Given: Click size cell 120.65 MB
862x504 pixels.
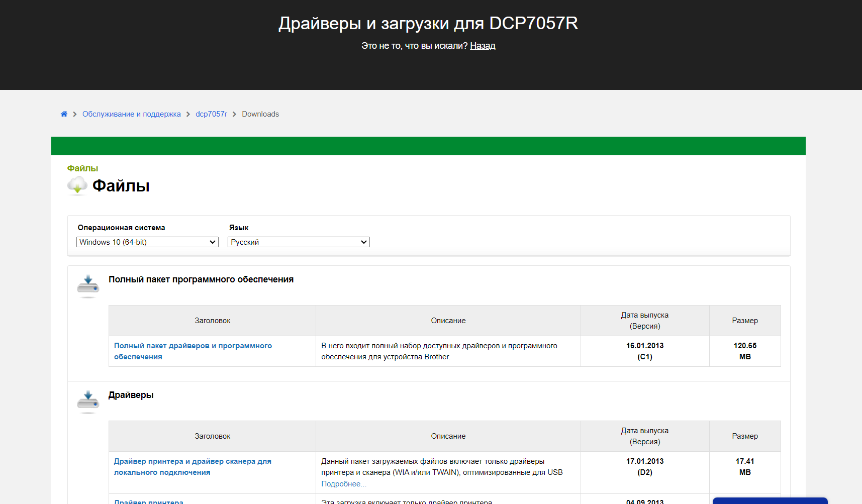Looking at the screenshot, I should (745, 351).
